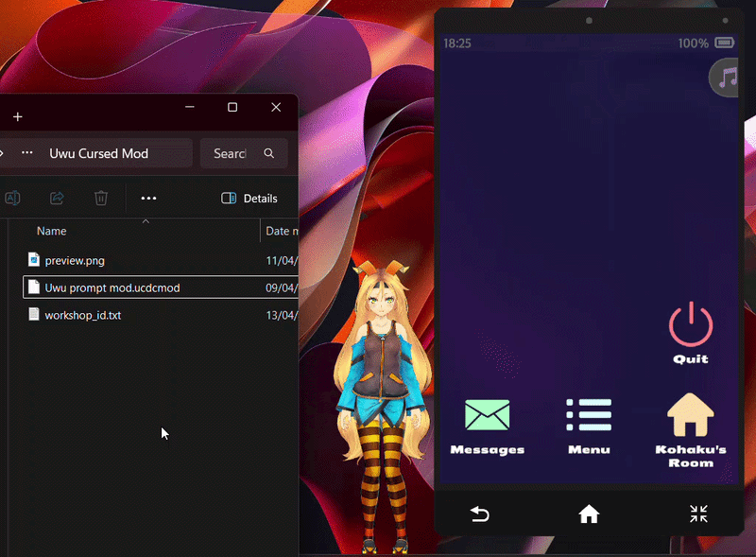The height and width of the screenshot is (557, 756).
Task: Go to Kohaku's Room house icon
Action: [x=690, y=416]
